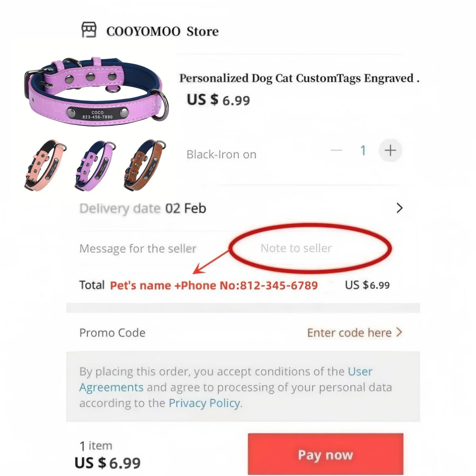Select the Delivery date 02 Feb row

coord(143,208)
